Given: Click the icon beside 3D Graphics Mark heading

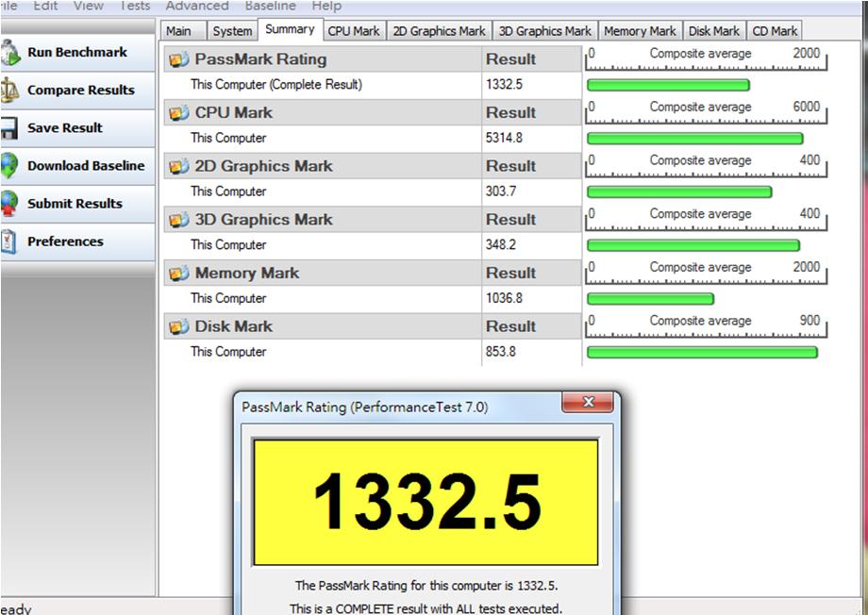Looking at the screenshot, I should [179, 220].
